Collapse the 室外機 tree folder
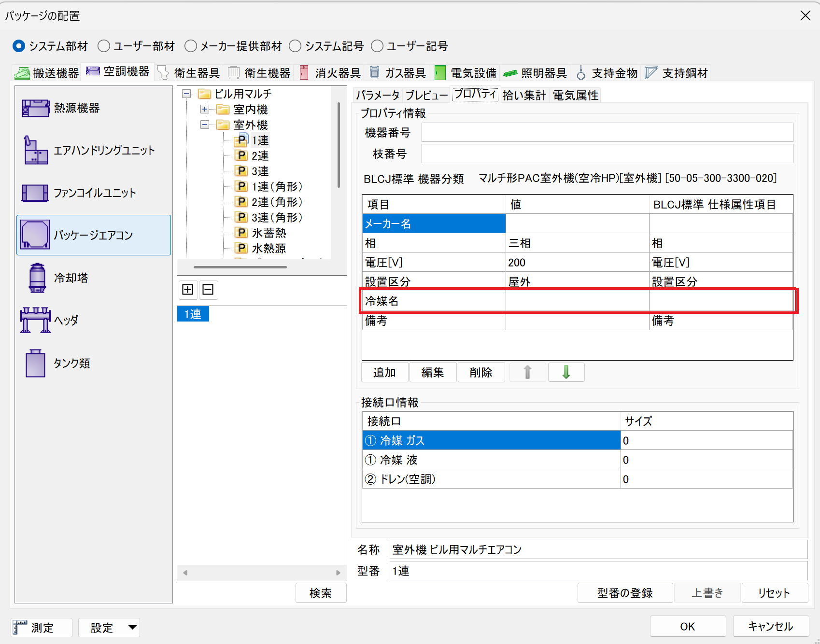This screenshot has height=644, width=820. click(x=205, y=125)
